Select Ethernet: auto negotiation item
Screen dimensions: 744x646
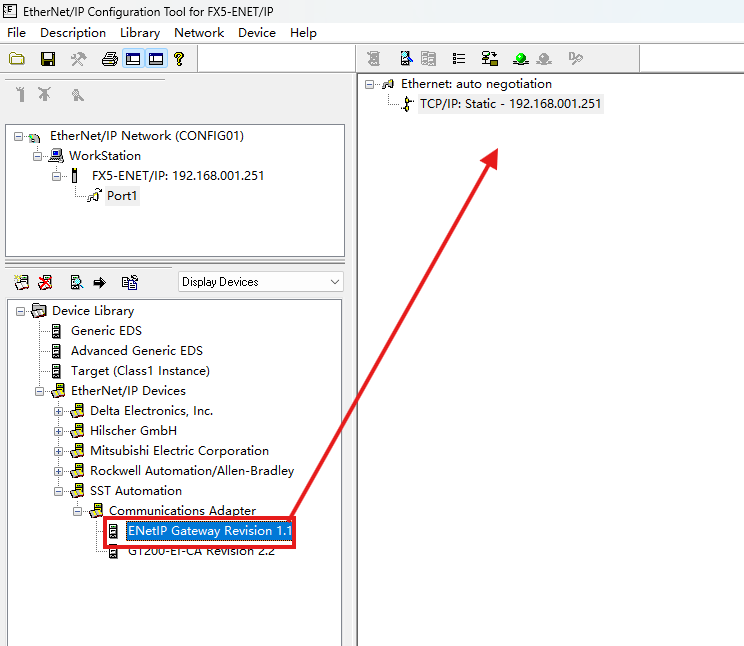pyautogui.click(x=476, y=84)
